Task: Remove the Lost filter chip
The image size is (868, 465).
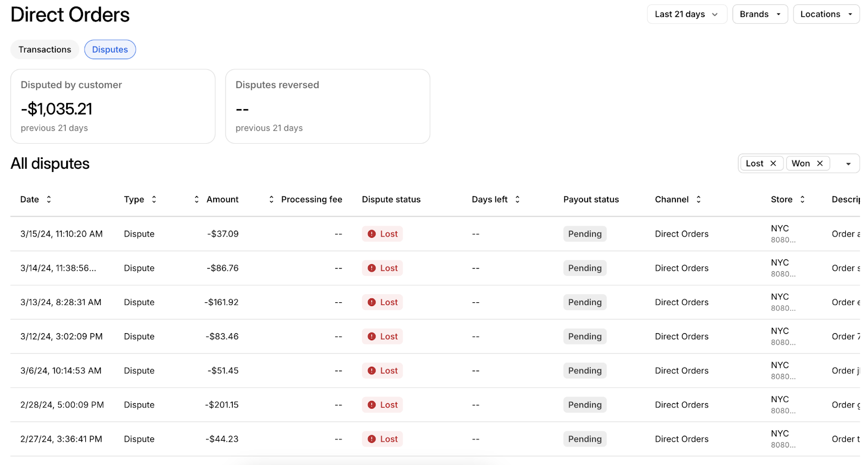Action: [x=773, y=163]
